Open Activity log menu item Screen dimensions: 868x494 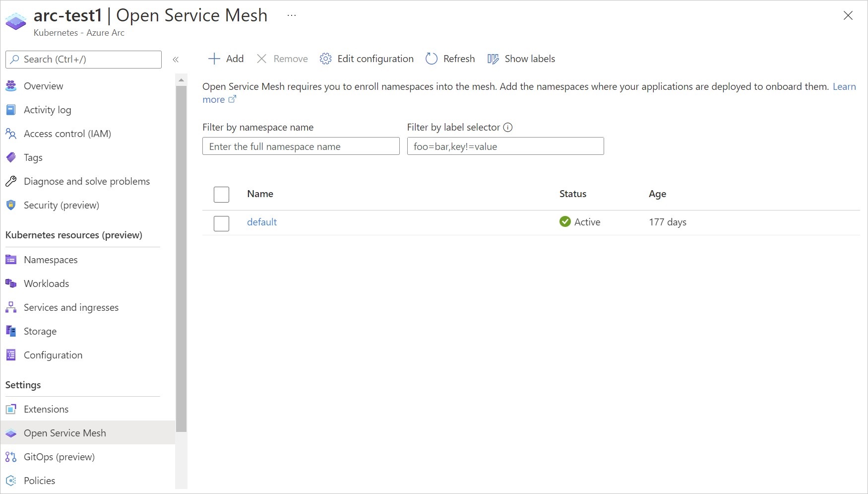47,110
